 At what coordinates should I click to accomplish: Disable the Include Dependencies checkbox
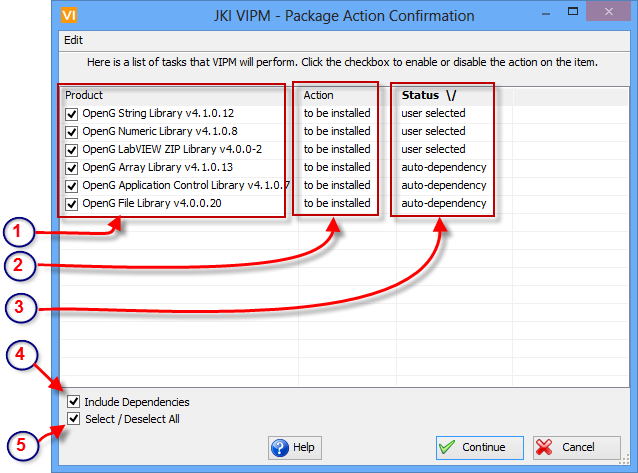click(74, 402)
